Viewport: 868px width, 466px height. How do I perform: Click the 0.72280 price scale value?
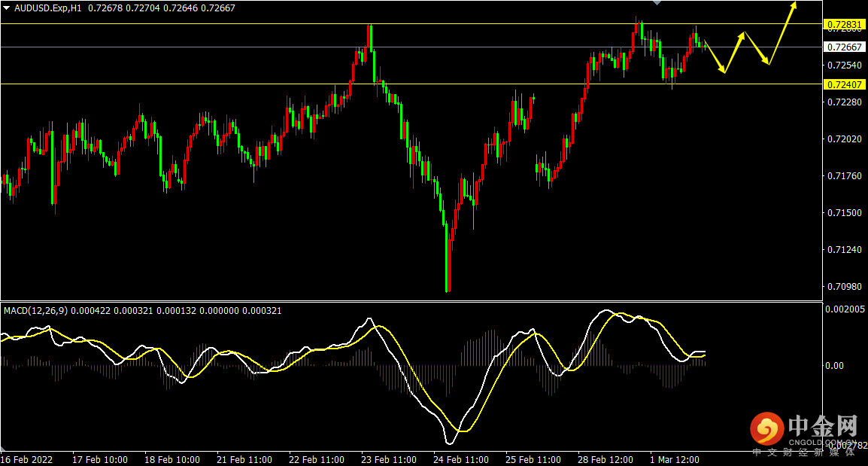coord(845,102)
